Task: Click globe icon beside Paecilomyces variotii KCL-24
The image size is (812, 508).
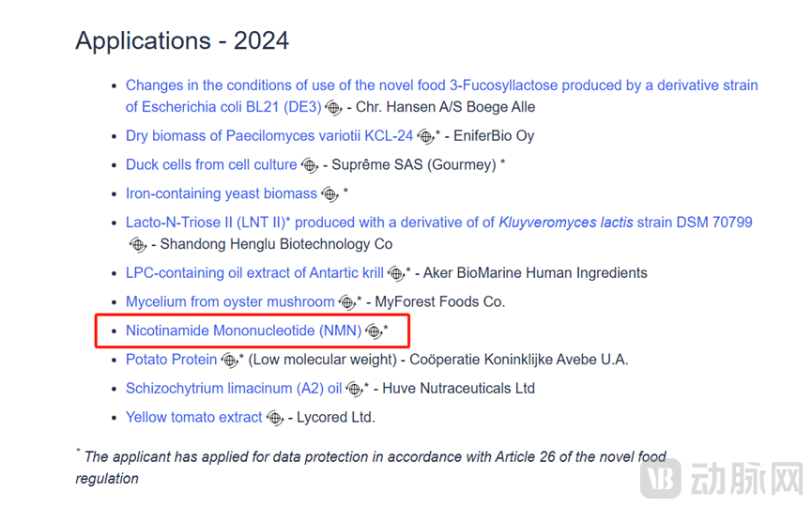Action: (425, 137)
